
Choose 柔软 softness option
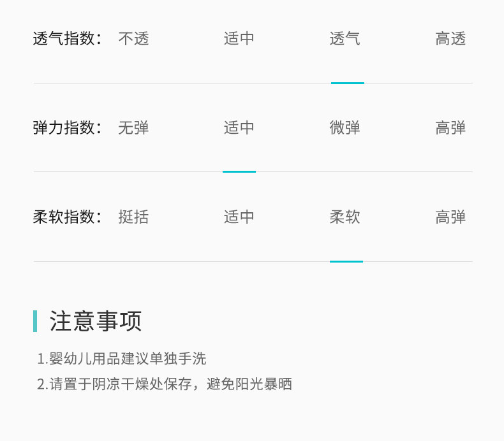point(345,217)
